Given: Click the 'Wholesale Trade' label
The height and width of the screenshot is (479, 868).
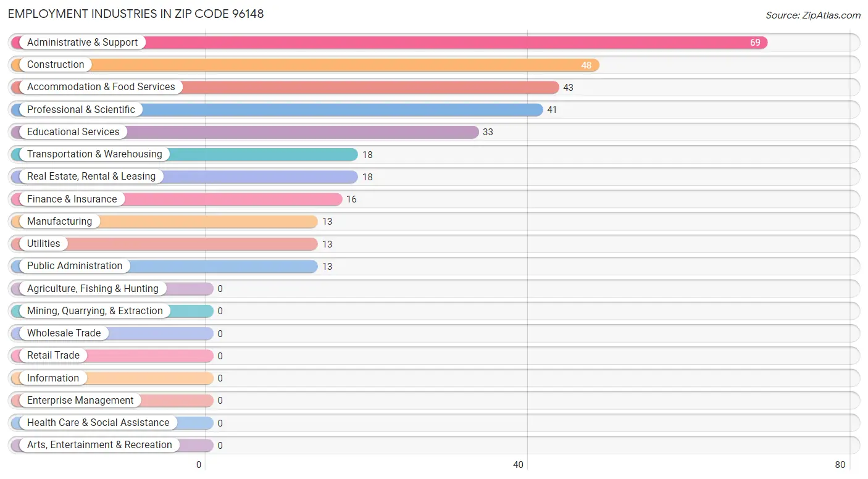Looking at the screenshot, I should pos(64,333).
